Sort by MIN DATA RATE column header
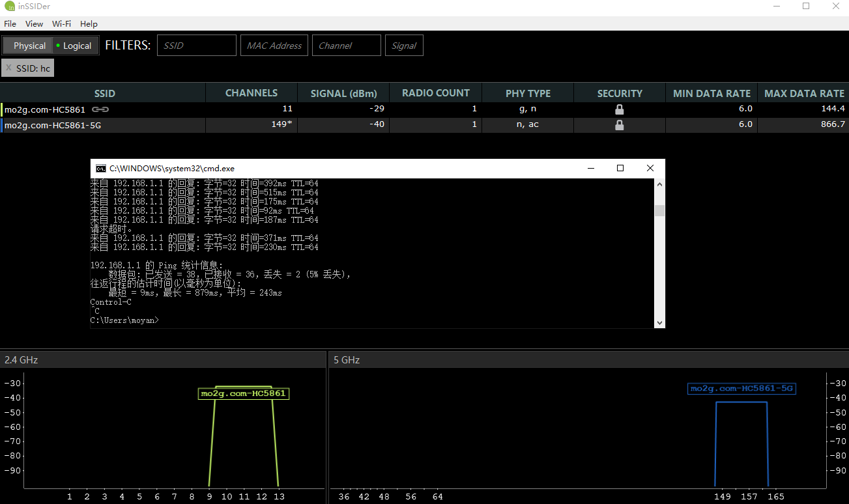The image size is (849, 504). click(x=712, y=93)
